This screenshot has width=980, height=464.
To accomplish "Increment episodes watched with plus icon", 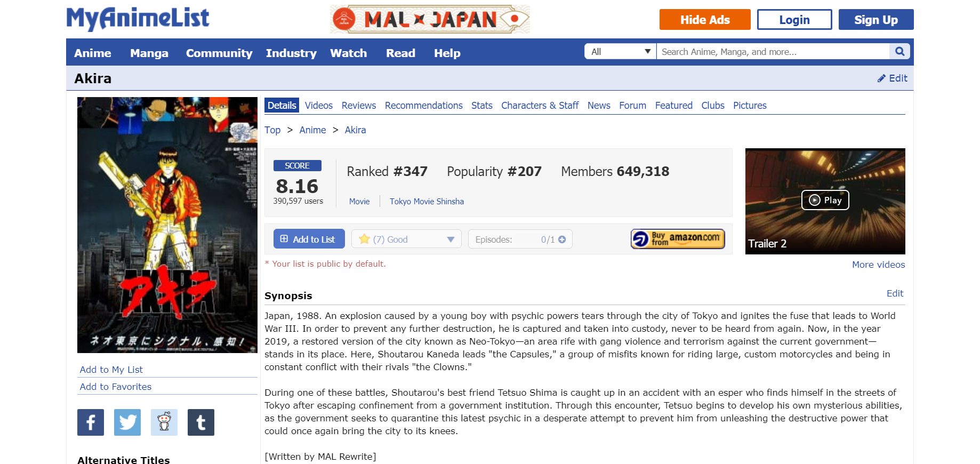I will coord(562,239).
